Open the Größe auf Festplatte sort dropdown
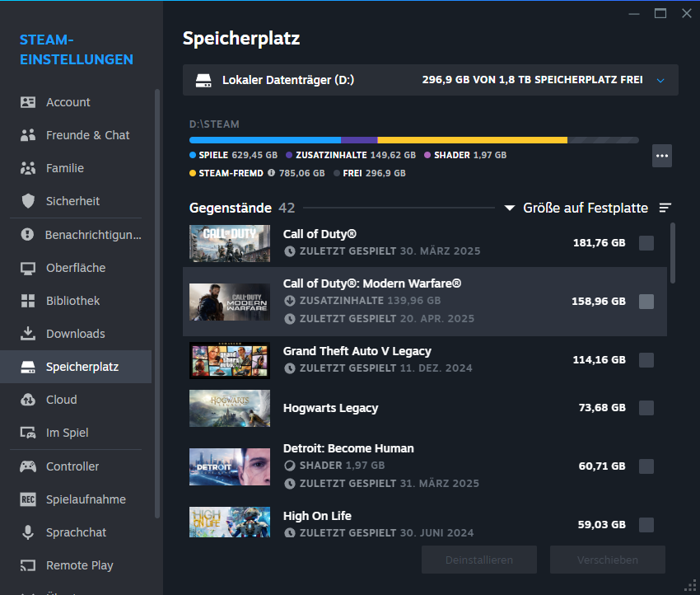 click(576, 208)
